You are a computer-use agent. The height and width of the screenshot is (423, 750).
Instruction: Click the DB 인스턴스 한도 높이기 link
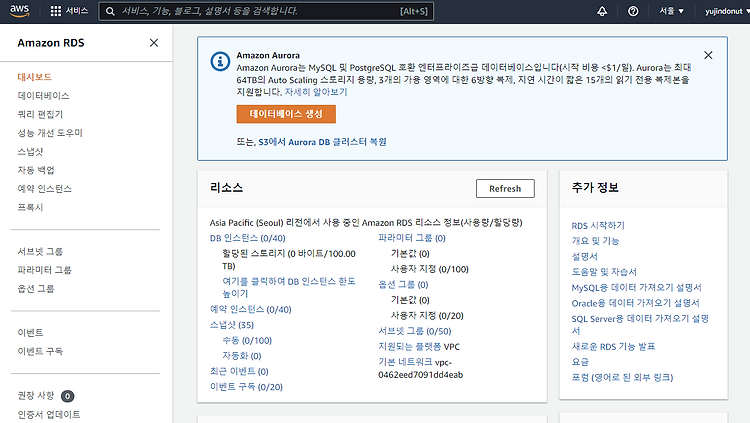pyautogui.click(x=289, y=288)
